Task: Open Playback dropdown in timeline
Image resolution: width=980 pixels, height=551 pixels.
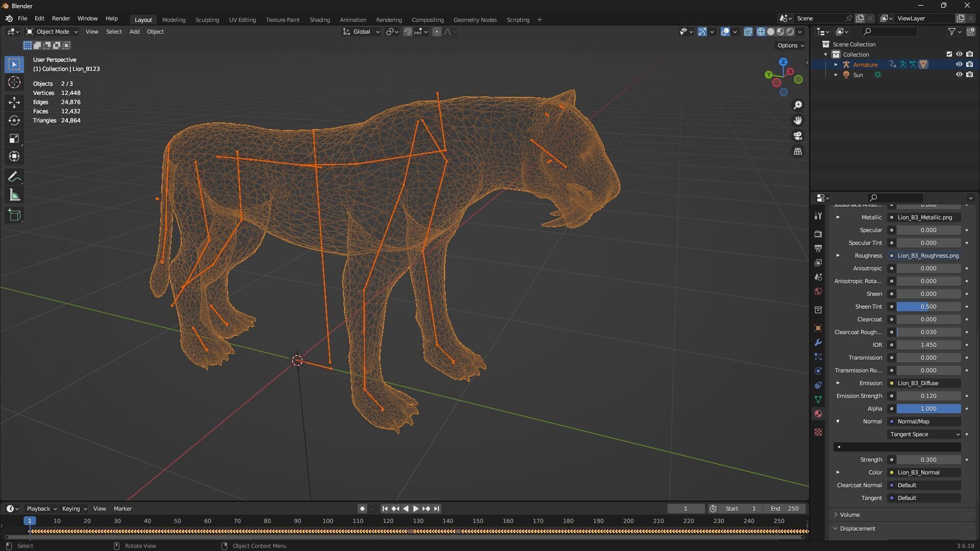Action: click(41, 509)
